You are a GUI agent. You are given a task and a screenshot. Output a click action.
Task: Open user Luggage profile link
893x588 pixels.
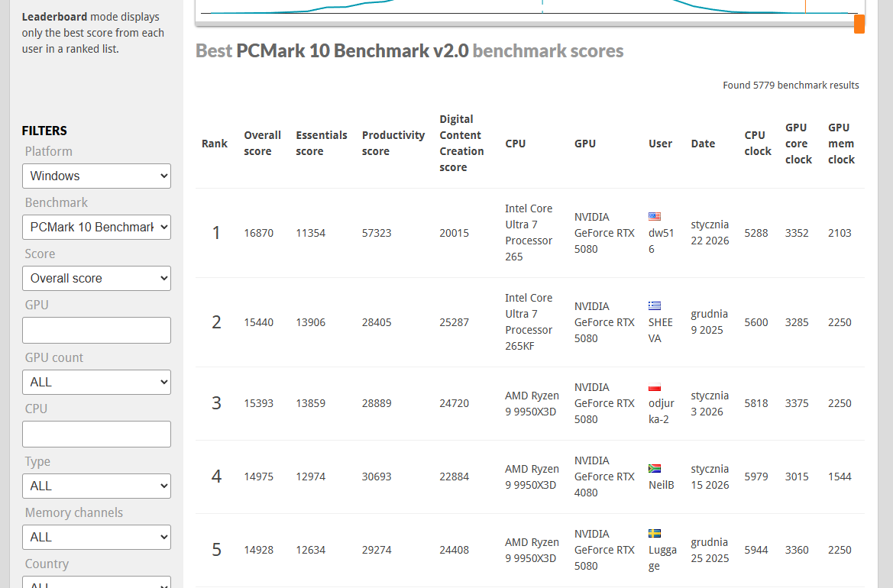tap(662, 557)
